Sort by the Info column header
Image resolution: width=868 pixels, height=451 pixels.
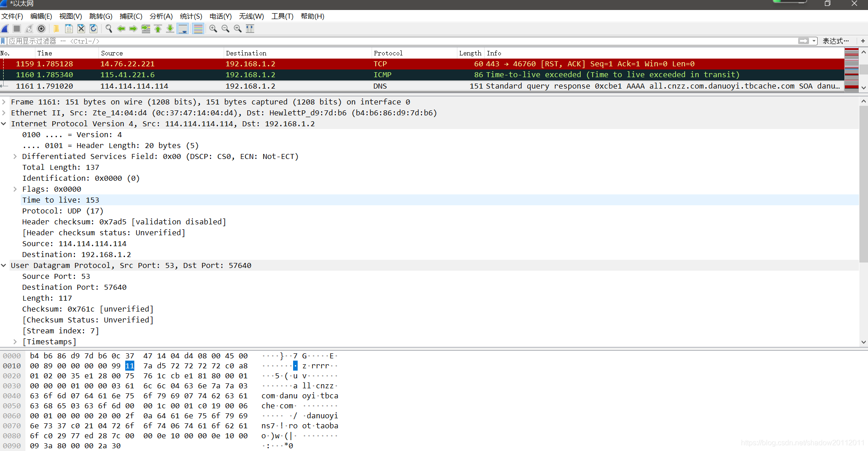[x=664, y=53]
